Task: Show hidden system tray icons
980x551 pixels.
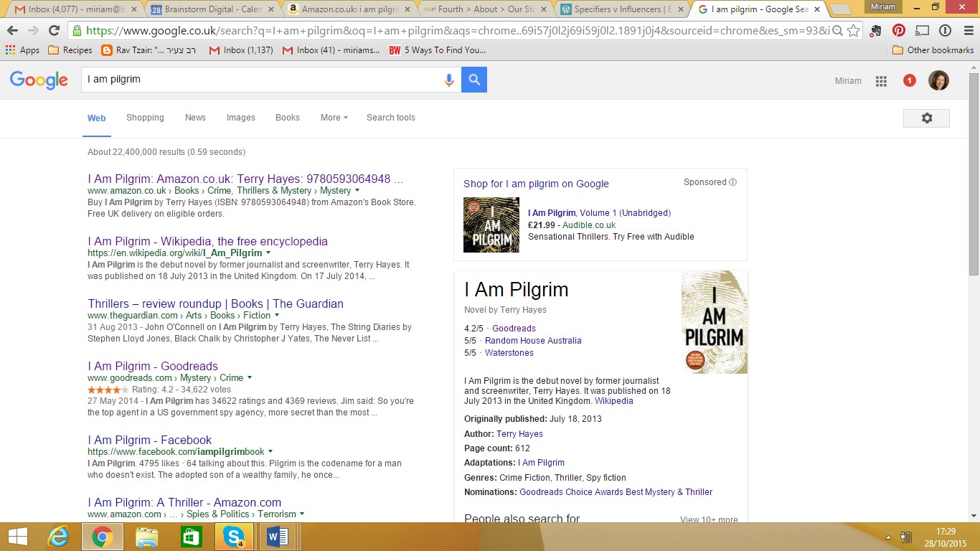Action: (x=889, y=537)
